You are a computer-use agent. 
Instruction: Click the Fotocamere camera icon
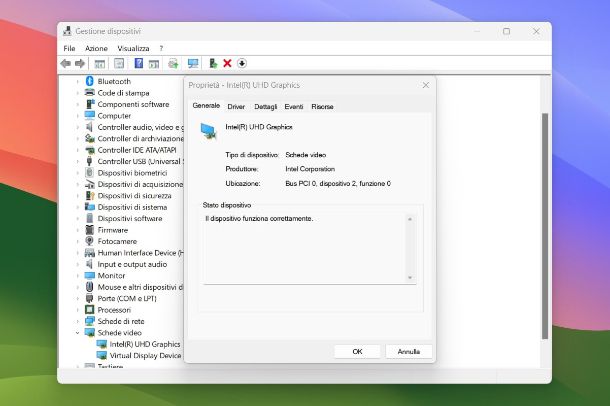point(89,241)
